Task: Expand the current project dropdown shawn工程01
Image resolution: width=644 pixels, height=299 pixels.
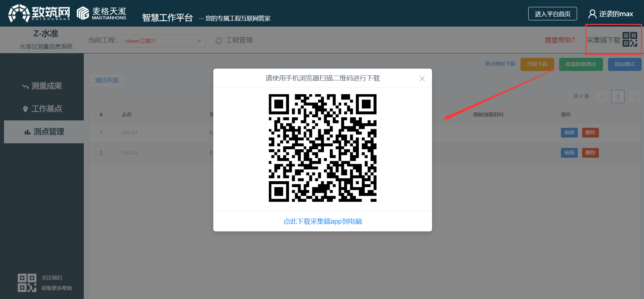Action: tap(164, 41)
